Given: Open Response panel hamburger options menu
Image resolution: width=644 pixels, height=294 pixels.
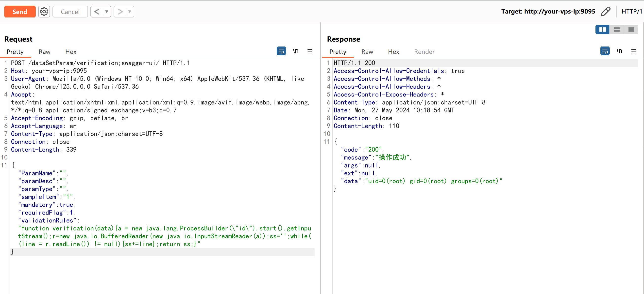Looking at the screenshot, I should (633, 51).
